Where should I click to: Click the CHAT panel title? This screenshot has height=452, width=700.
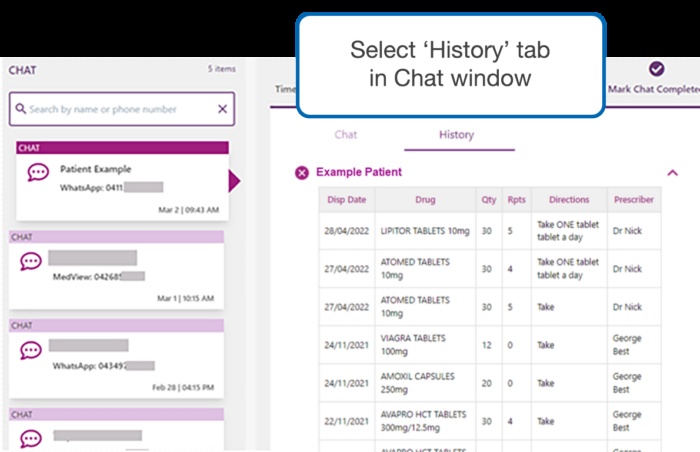[22, 70]
